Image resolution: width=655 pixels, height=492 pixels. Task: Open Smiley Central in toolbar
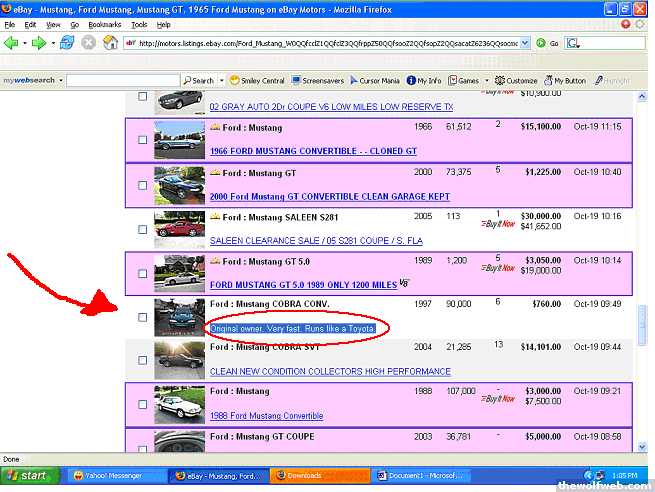point(257,80)
